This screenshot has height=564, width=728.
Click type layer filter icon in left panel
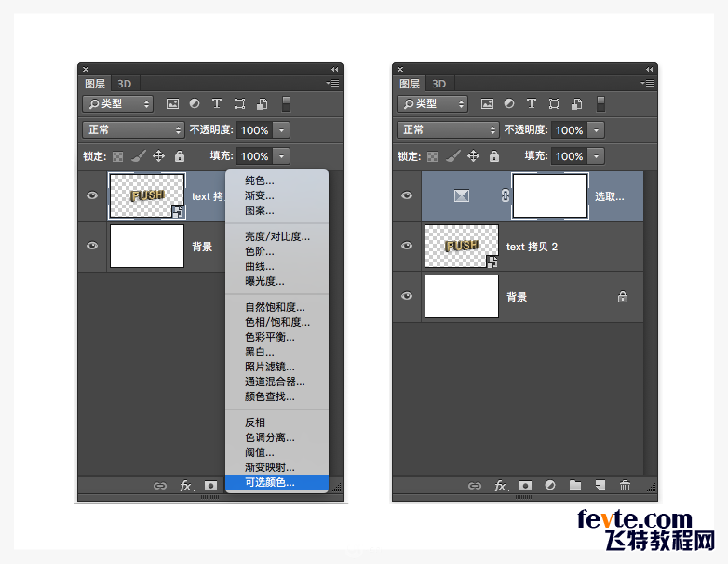[217, 103]
